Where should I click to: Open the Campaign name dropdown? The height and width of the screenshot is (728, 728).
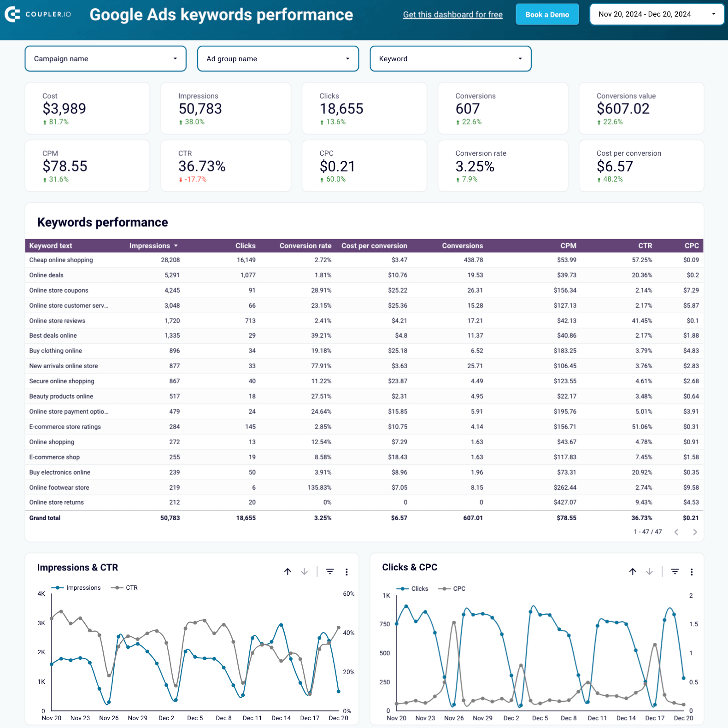point(106,59)
